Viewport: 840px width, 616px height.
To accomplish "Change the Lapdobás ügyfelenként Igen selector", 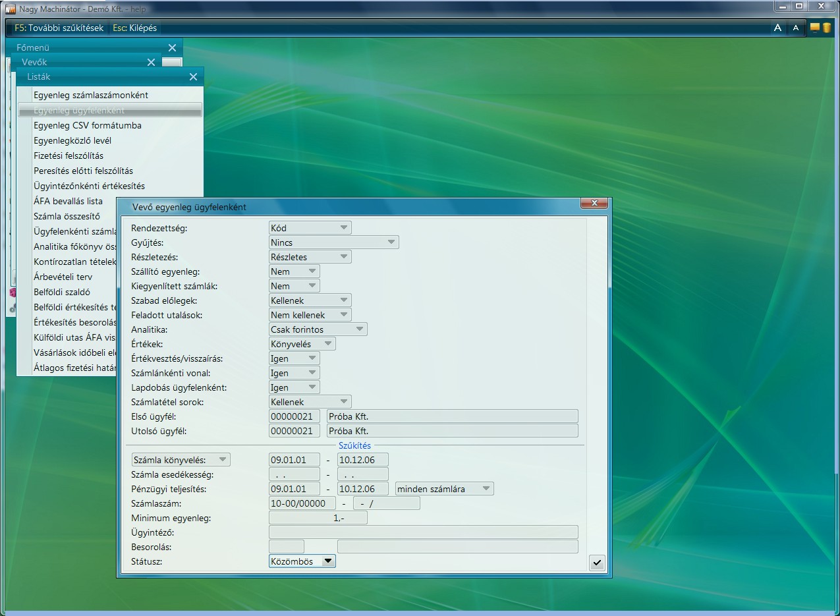I will tap(294, 387).
